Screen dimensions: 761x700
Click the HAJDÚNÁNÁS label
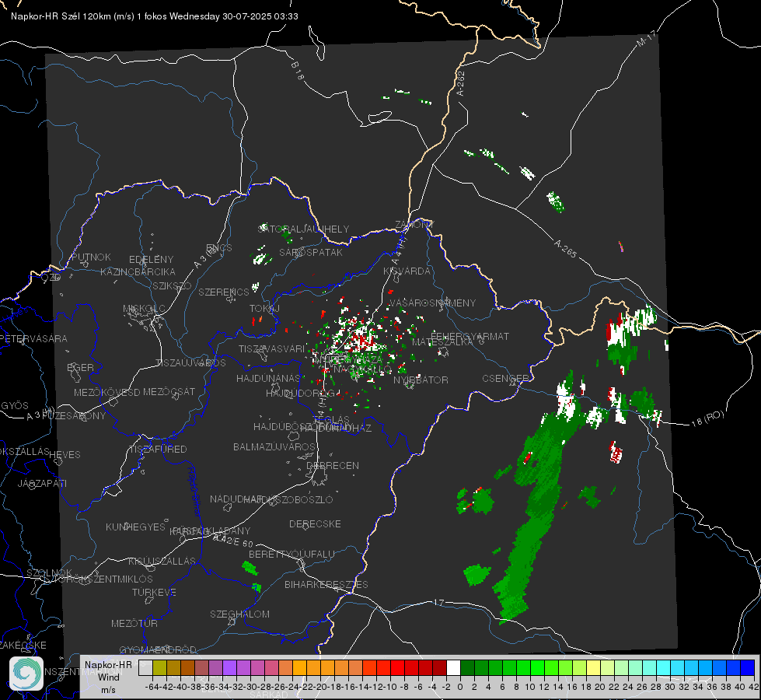(268, 378)
